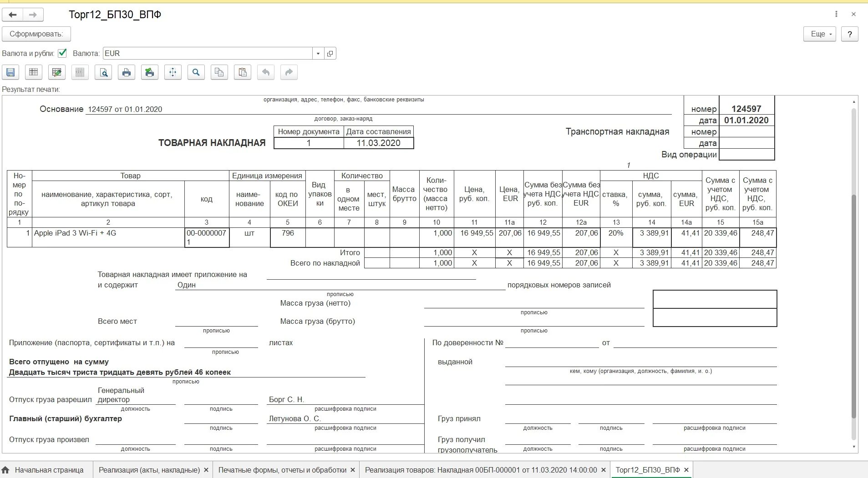Image resolution: width=868 pixels, height=478 pixels.
Task: Click the Сформировать button
Action: tap(36, 34)
